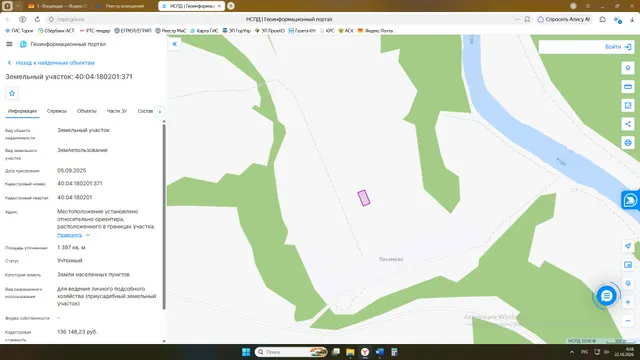Click cadastral number value 40:04:180201:371

coord(80,184)
